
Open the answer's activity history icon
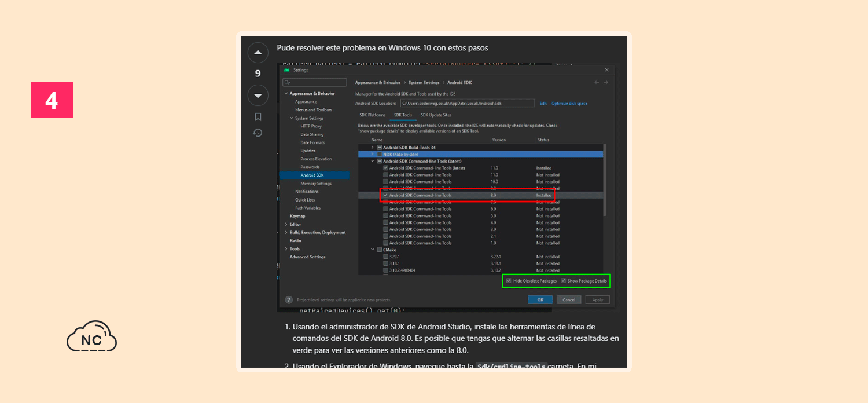258,133
